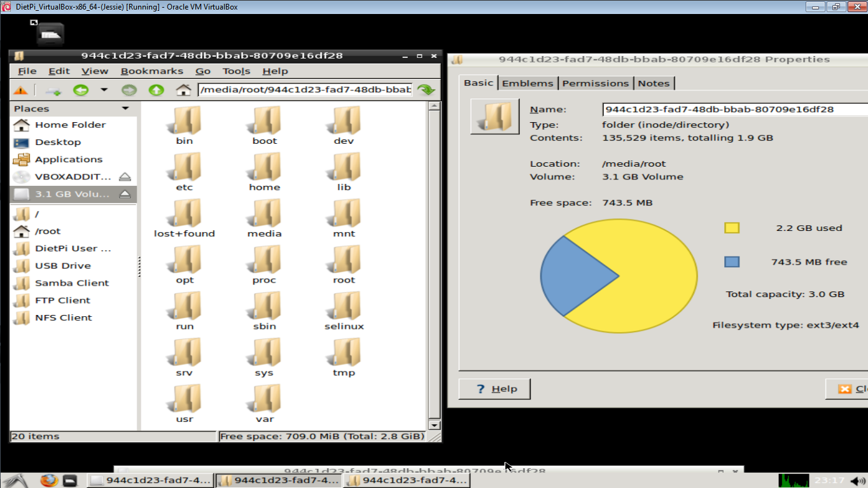Go up to parent folder
The width and height of the screenshot is (868, 488).
[x=157, y=90]
